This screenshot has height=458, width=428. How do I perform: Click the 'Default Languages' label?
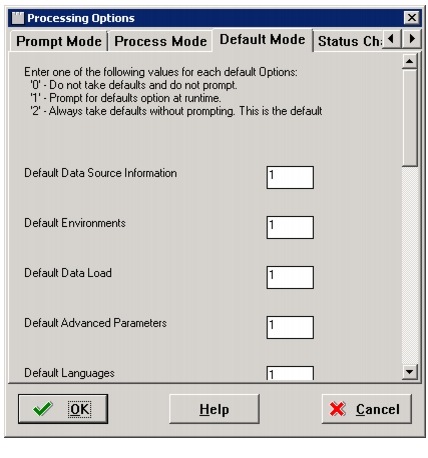pos(69,373)
